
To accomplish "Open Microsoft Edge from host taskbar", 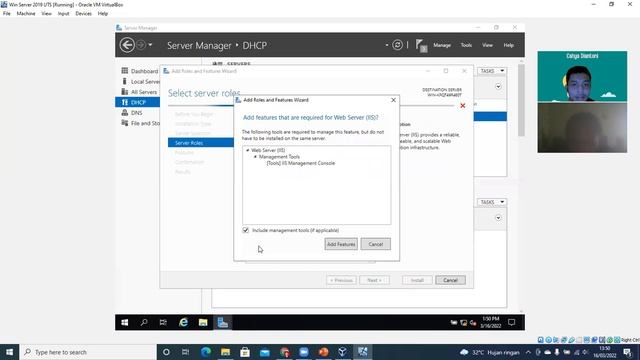I will 205,352.
